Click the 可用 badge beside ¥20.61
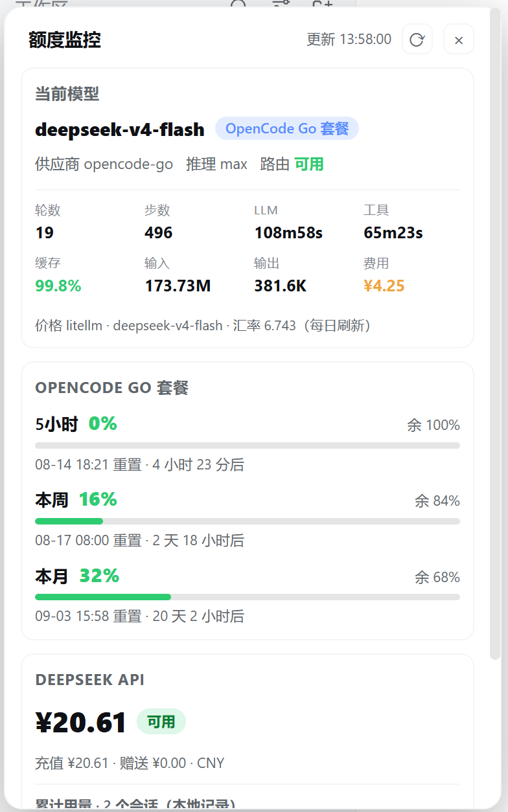The height and width of the screenshot is (812, 508). pos(161,721)
